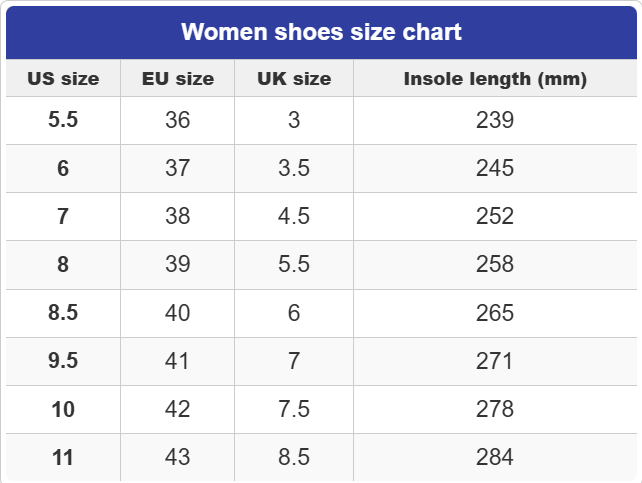
Task: Select the insole length 239 cell
Action: 495,120
